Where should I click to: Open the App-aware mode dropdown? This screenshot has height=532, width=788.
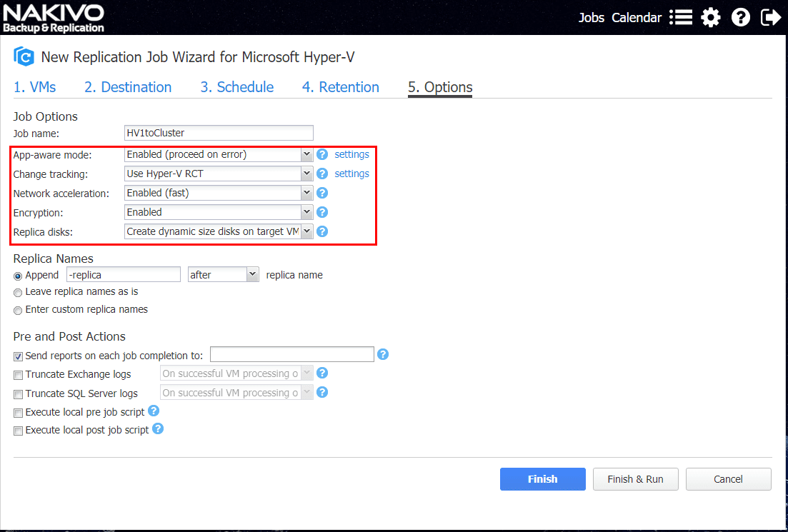click(219, 154)
